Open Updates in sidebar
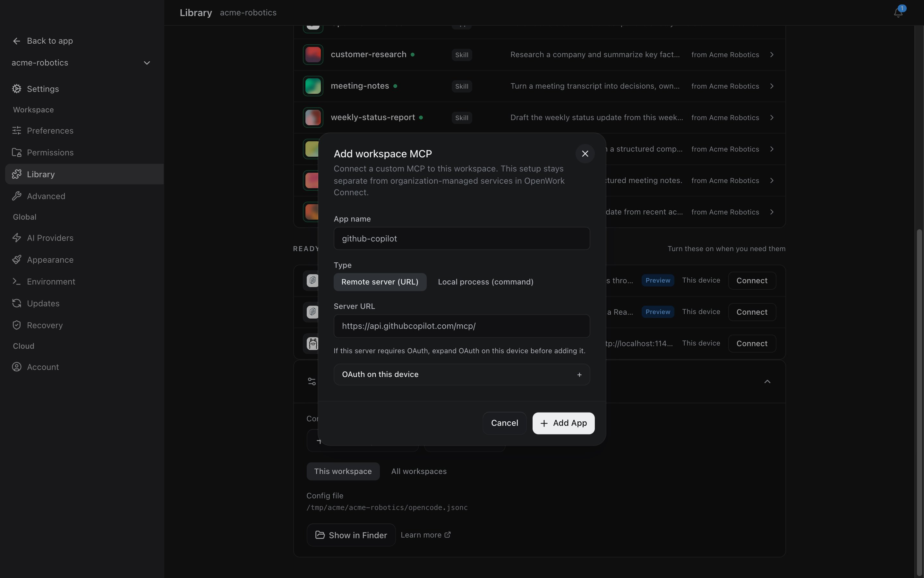924x578 pixels. tap(84, 303)
